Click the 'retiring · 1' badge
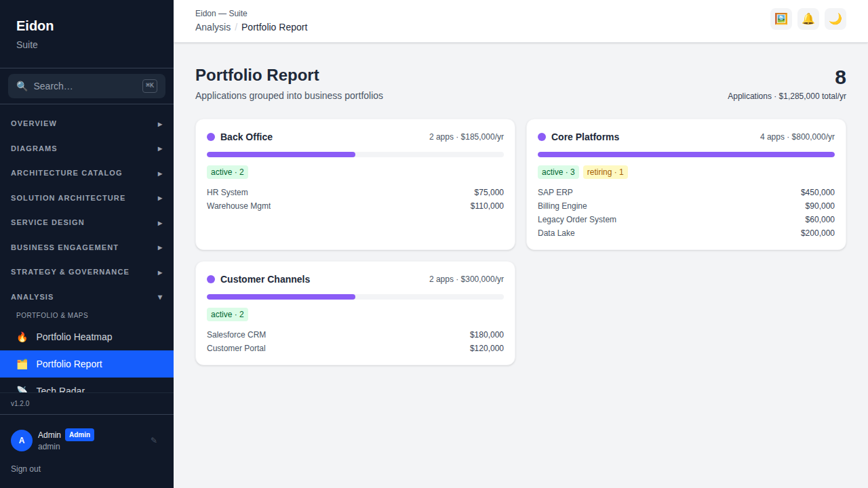 click(x=606, y=172)
